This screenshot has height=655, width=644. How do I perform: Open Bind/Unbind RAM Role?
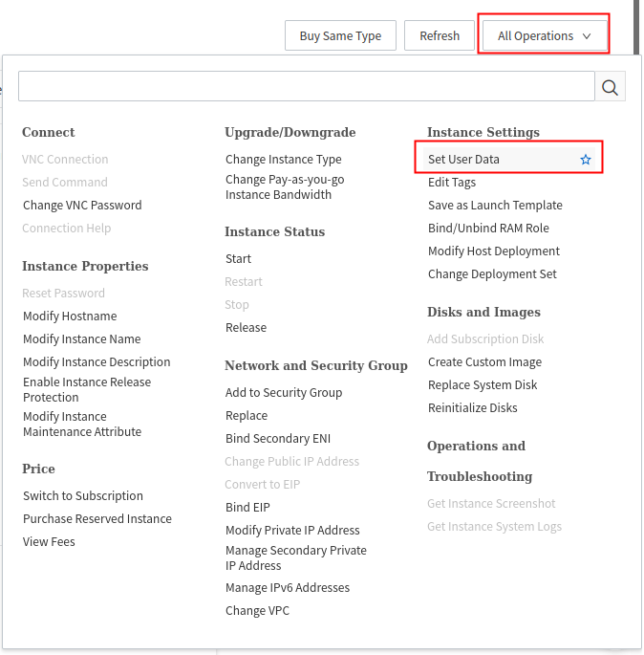[x=488, y=229]
